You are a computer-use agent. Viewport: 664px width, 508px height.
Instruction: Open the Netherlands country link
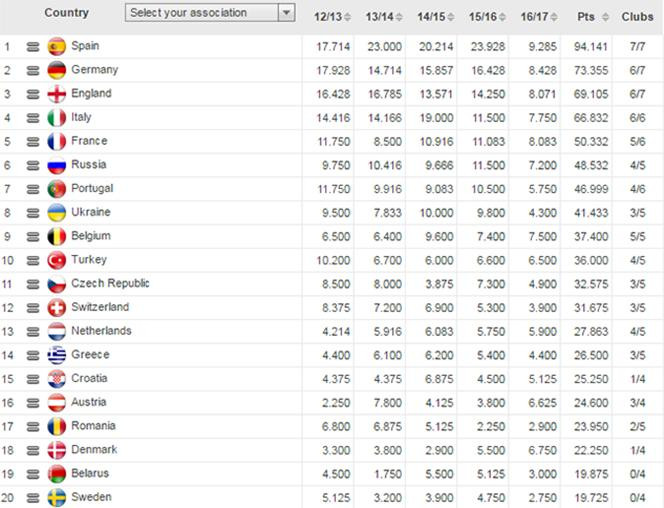click(100, 331)
